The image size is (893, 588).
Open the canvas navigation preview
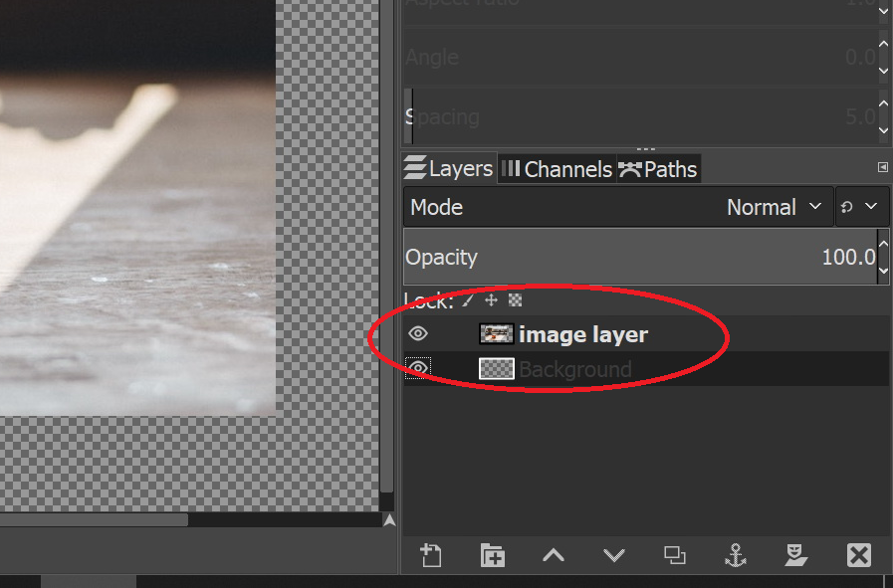coord(389,519)
